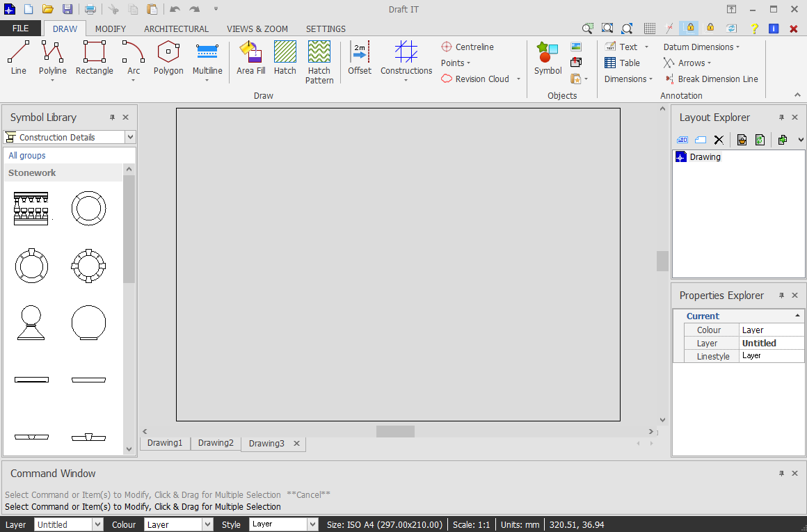Image resolution: width=807 pixels, height=532 pixels.
Task: Click the insert image icon in Objects
Action: [x=576, y=47]
